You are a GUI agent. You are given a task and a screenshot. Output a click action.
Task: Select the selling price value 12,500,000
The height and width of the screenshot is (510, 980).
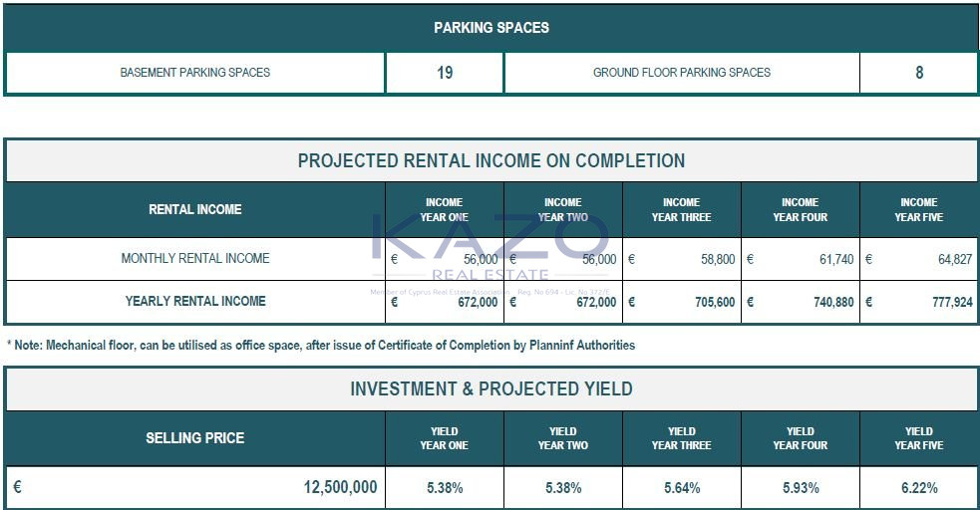tap(340, 487)
